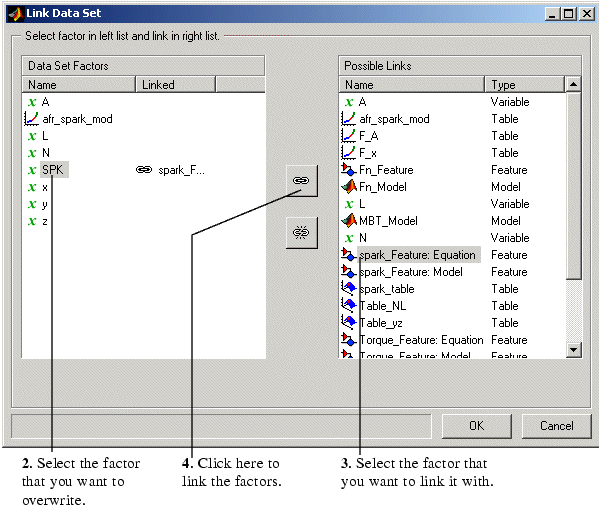Click down arrow of Possible Links scrollbar
The width and height of the screenshot is (599, 519).
point(573,349)
